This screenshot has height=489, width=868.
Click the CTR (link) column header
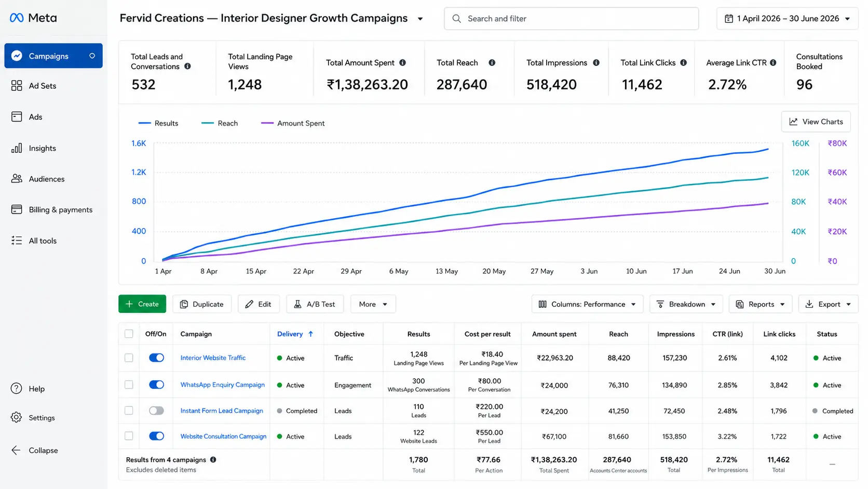click(x=727, y=334)
